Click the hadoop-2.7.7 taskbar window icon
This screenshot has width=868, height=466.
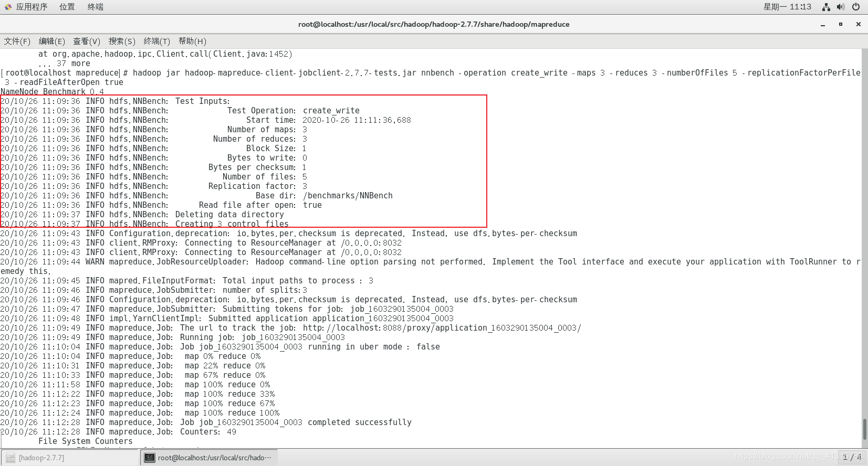(11, 458)
